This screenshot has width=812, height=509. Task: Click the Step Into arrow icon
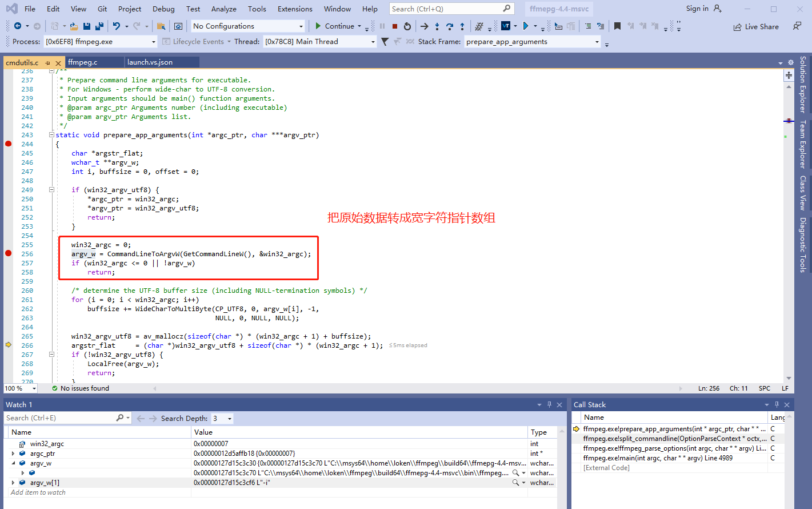(437, 26)
